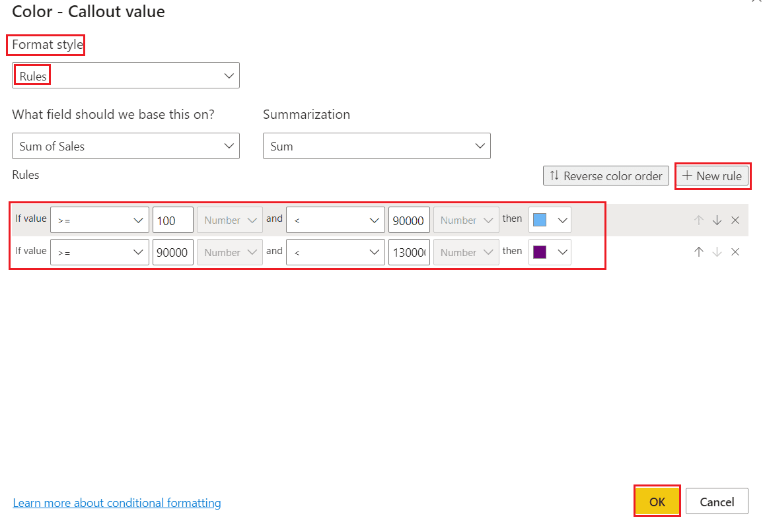
Task: Pick a new color for the blue rule swatch
Action: tap(549, 219)
